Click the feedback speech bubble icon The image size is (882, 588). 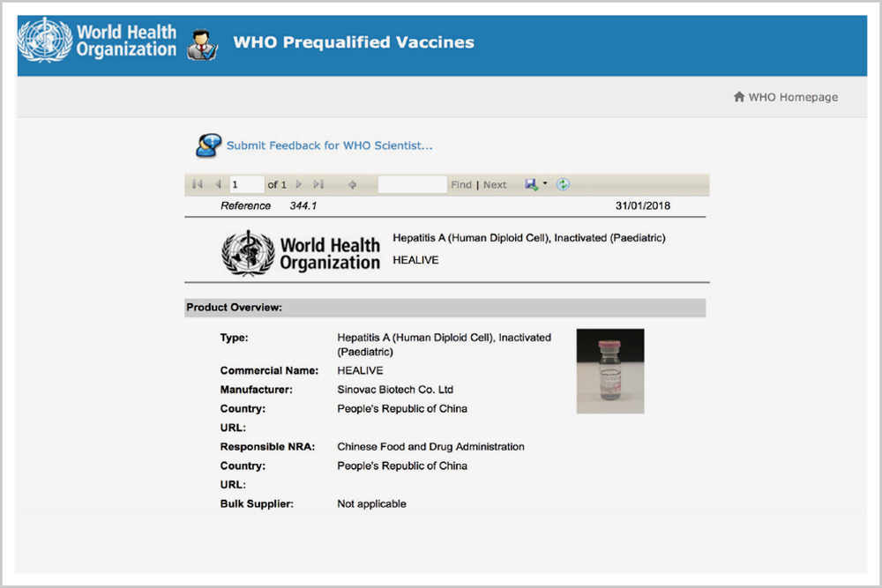point(208,145)
